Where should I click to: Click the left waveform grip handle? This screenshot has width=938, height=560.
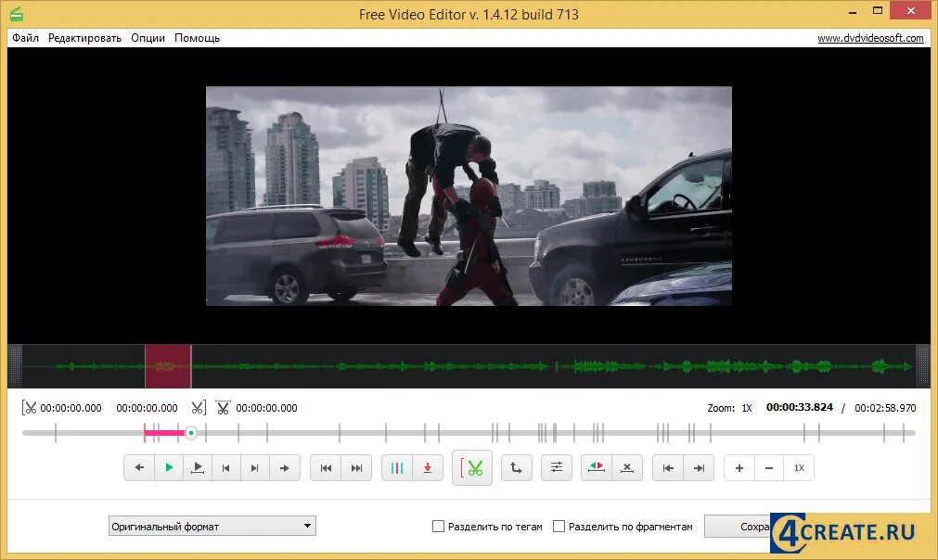16,366
